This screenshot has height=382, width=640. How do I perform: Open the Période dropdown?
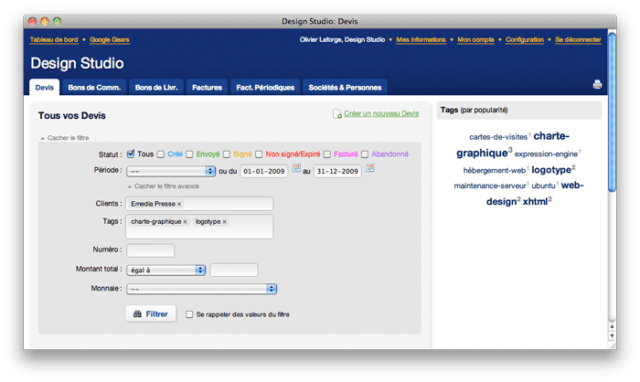coord(171,171)
